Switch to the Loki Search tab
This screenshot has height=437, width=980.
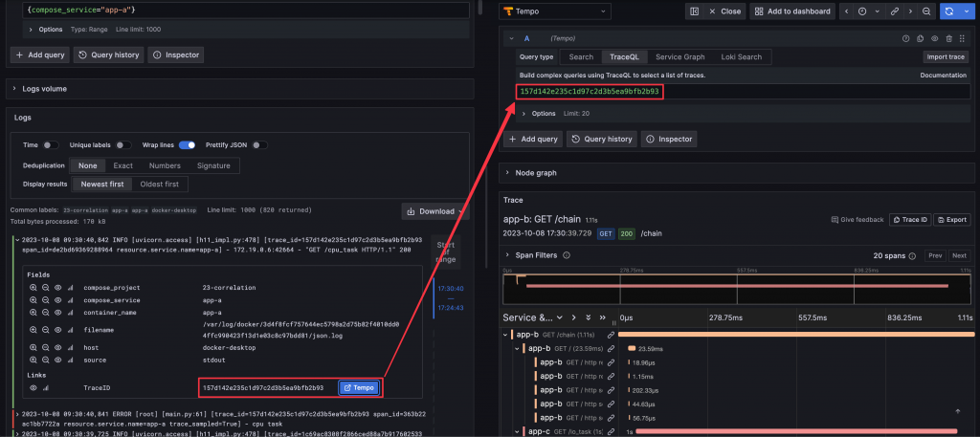742,56
